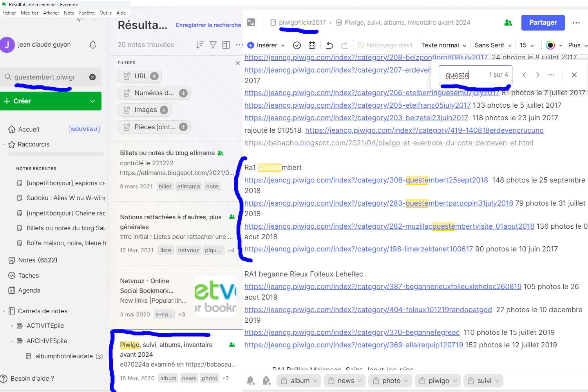Expand the ACTIVITEpile stack
This screenshot has width=588, height=392.
[x=12, y=326]
